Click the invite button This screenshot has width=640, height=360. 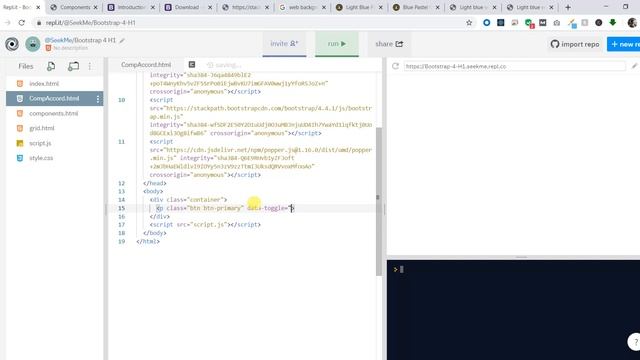(284, 44)
